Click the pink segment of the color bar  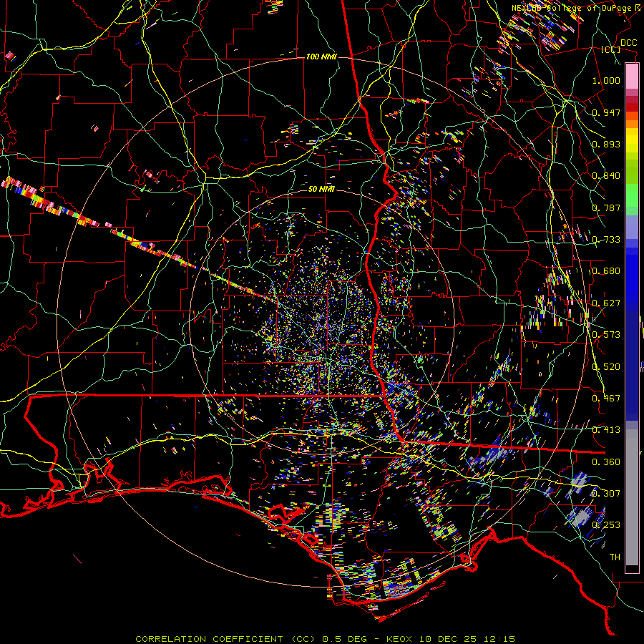(x=632, y=77)
